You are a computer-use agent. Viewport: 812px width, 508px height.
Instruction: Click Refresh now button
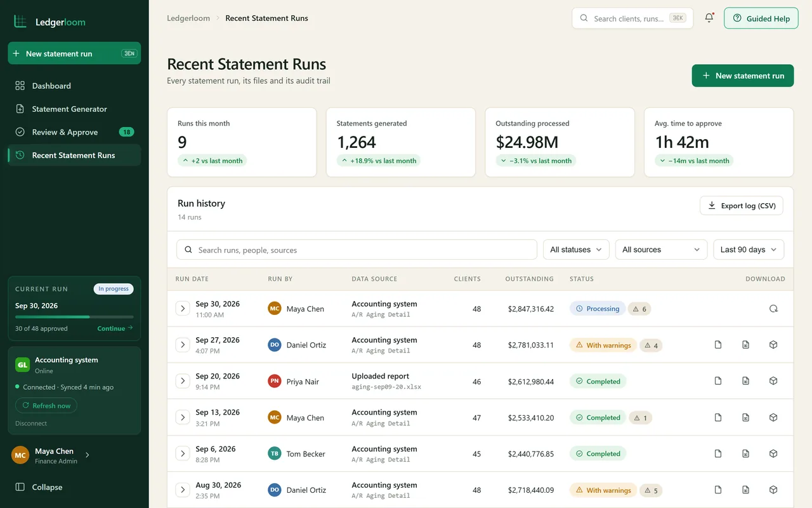point(46,405)
